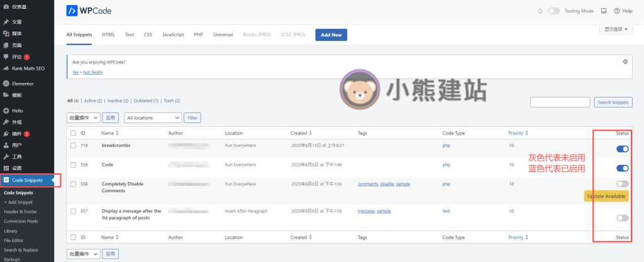Viewport: 644px width, 262px height.
Task: Click the sort arrows beside Created header
Action: click(310, 133)
